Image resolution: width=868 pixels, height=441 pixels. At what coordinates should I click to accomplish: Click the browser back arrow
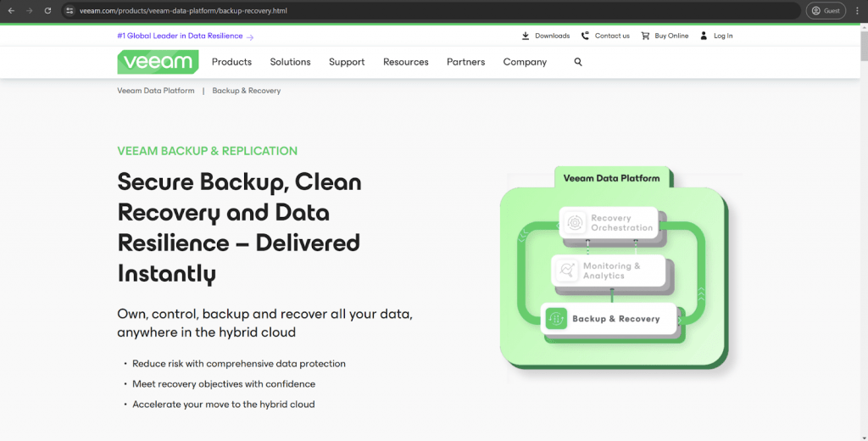click(11, 11)
